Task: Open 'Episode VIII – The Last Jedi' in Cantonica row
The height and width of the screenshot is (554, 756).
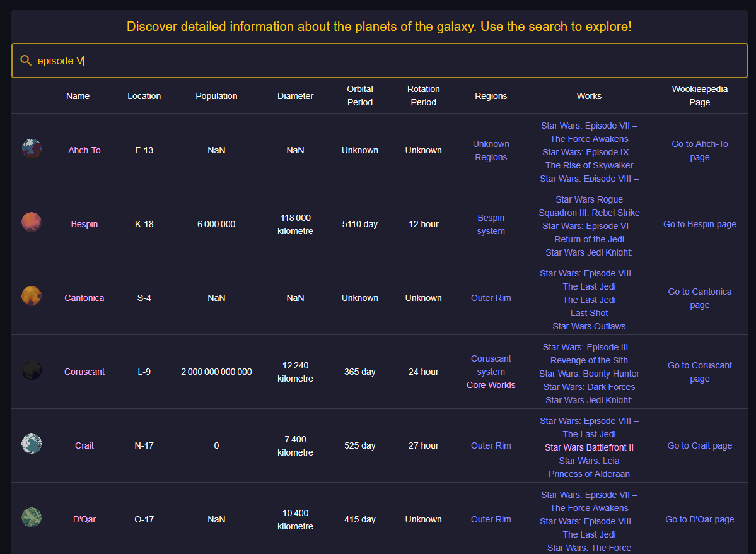Action: pyautogui.click(x=589, y=280)
